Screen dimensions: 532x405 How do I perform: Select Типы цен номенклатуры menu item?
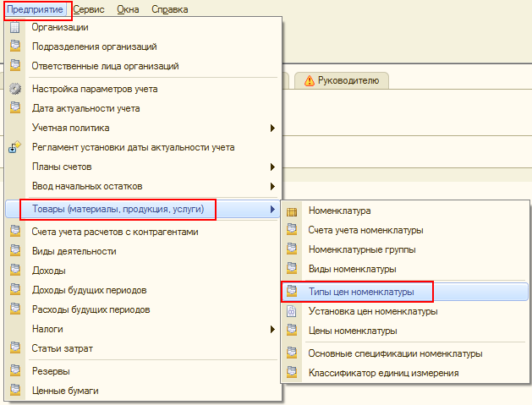pos(361,292)
